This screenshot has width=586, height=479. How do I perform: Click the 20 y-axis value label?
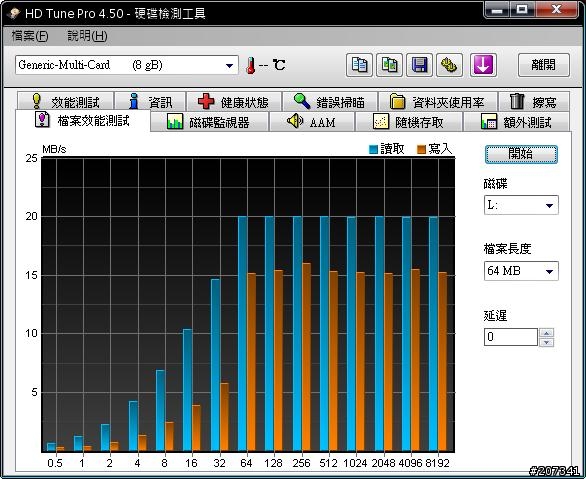click(x=31, y=216)
